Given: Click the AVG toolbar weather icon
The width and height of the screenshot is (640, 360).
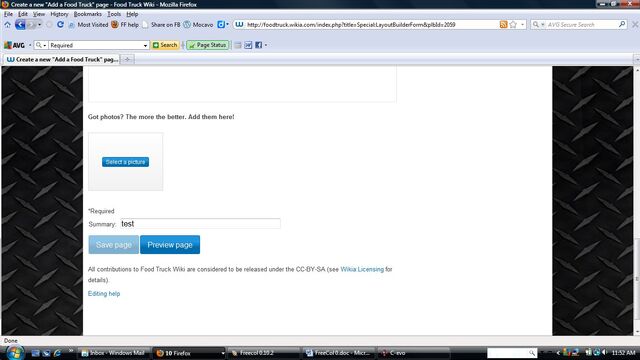Looking at the screenshot, I should (248, 45).
